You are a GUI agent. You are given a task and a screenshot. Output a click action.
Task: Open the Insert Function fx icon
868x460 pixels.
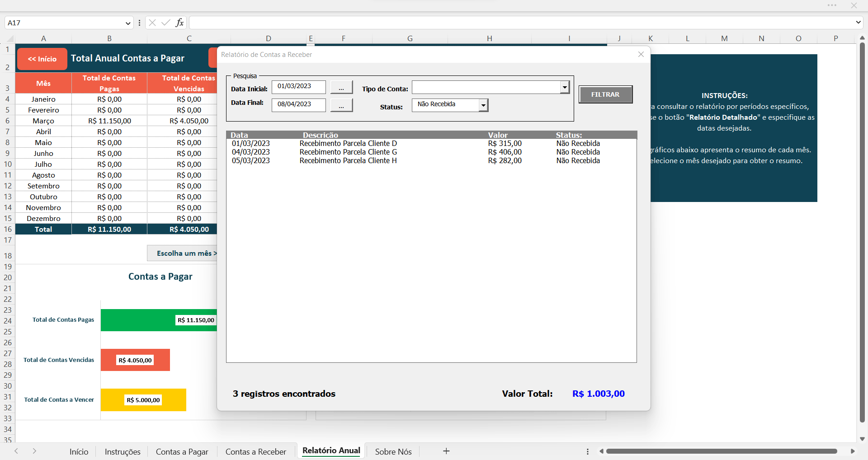click(179, 23)
